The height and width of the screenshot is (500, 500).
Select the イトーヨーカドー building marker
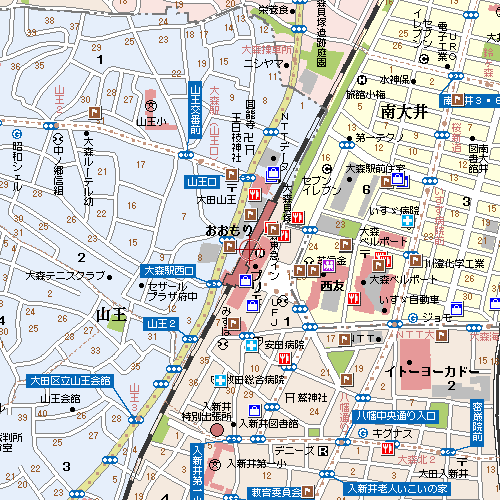pyautogui.click(x=410, y=362)
